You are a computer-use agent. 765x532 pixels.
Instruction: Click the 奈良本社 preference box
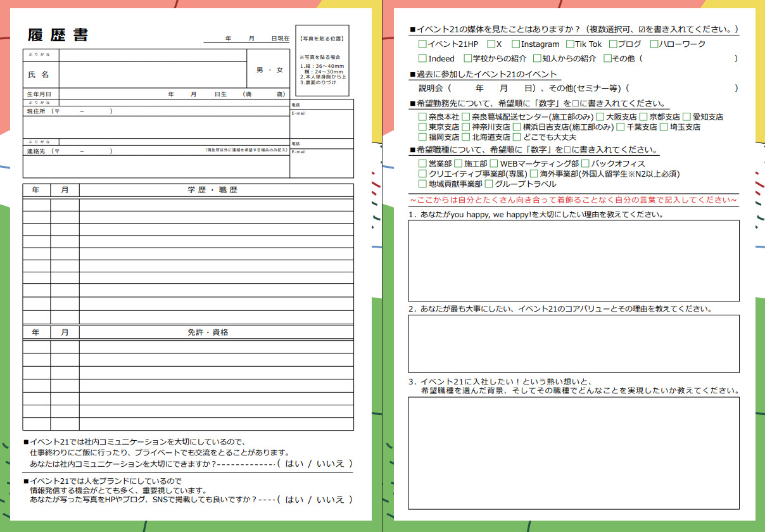pyautogui.click(x=422, y=117)
